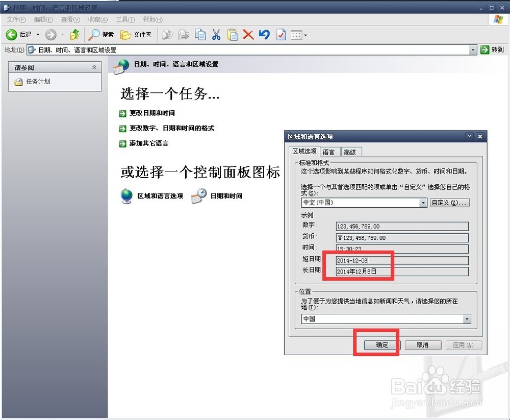Image resolution: width=510 pixels, height=420 pixels.
Task: Close the 区域和语言选项 dialog
Action: click(480, 136)
